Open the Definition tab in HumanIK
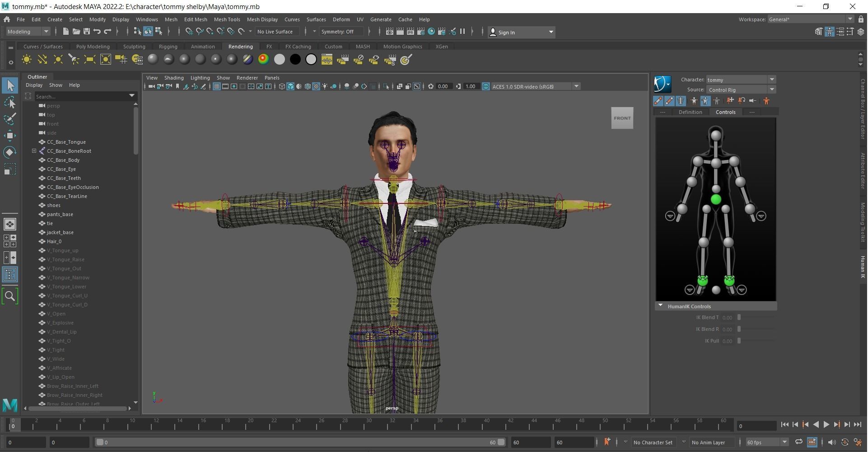 (x=690, y=112)
